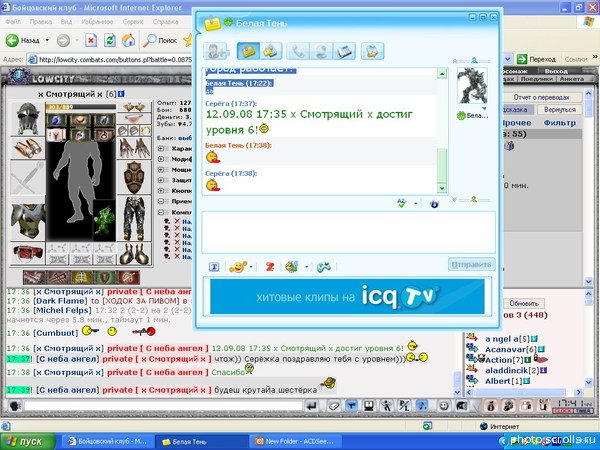Click the walking figure icon in game bar
Viewport: 600px width, 450px height.
387,406
